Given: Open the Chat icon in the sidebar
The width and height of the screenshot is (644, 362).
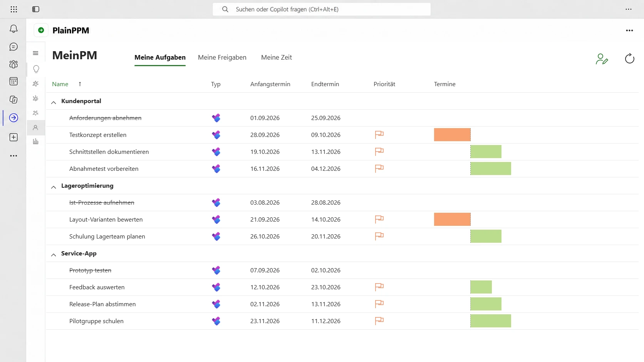Looking at the screenshot, I should tap(13, 47).
